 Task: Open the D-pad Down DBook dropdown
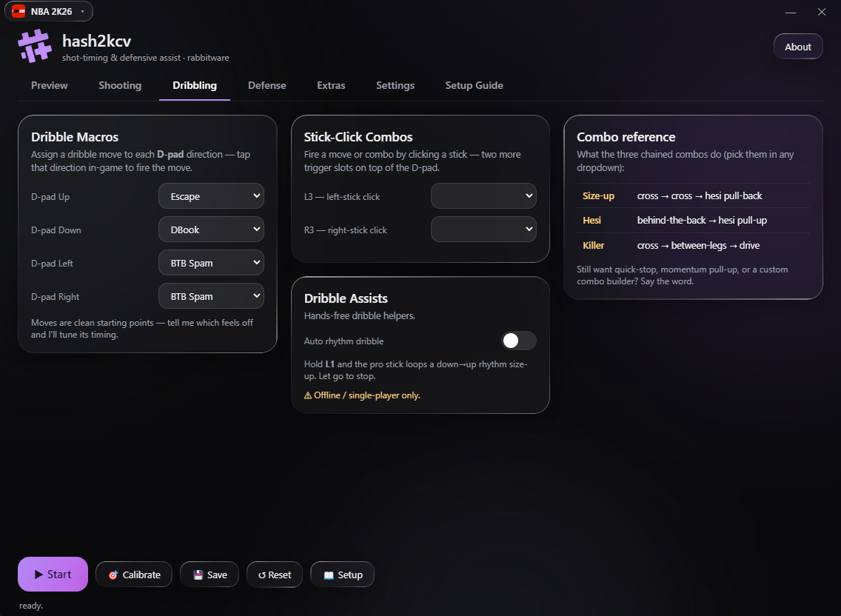(x=211, y=230)
